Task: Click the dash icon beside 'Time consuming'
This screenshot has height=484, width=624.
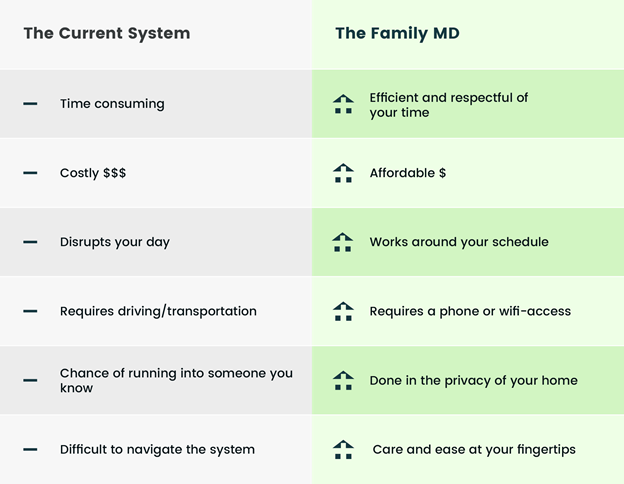Action: click(x=30, y=104)
